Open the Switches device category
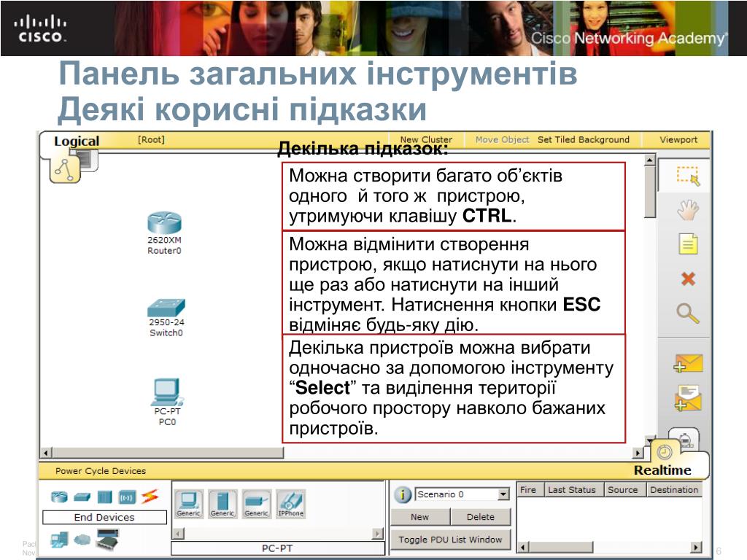 point(82,497)
